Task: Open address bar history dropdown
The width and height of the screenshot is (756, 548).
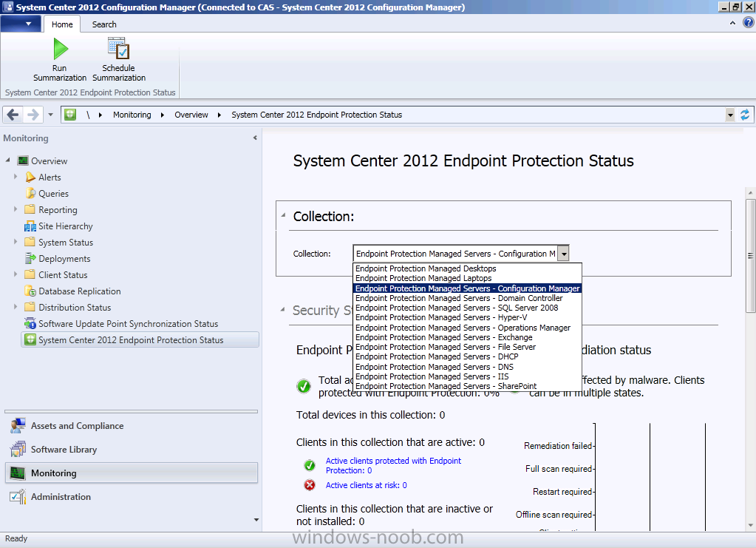Action: tap(730, 115)
